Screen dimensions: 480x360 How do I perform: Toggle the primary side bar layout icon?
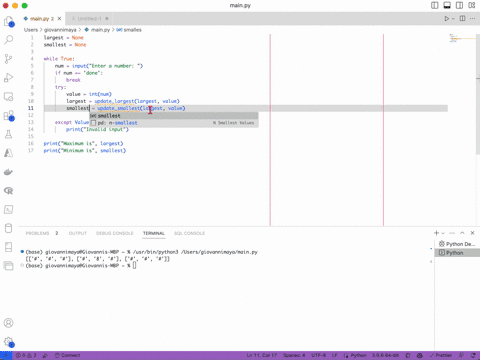[435, 5]
